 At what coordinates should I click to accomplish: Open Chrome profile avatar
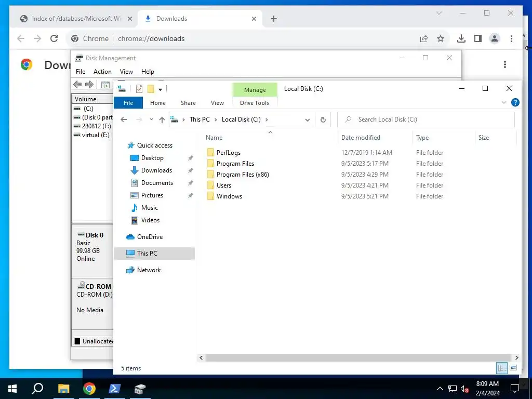click(x=495, y=38)
